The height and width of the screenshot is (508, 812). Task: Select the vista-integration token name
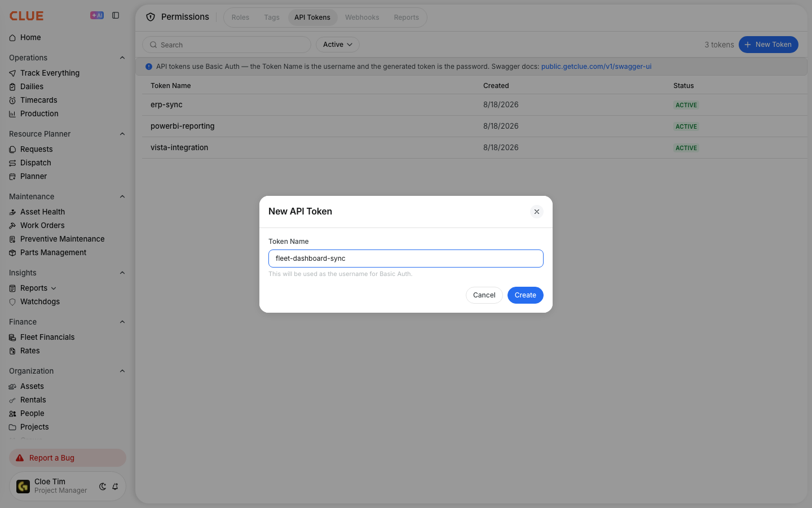pyautogui.click(x=179, y=148)
